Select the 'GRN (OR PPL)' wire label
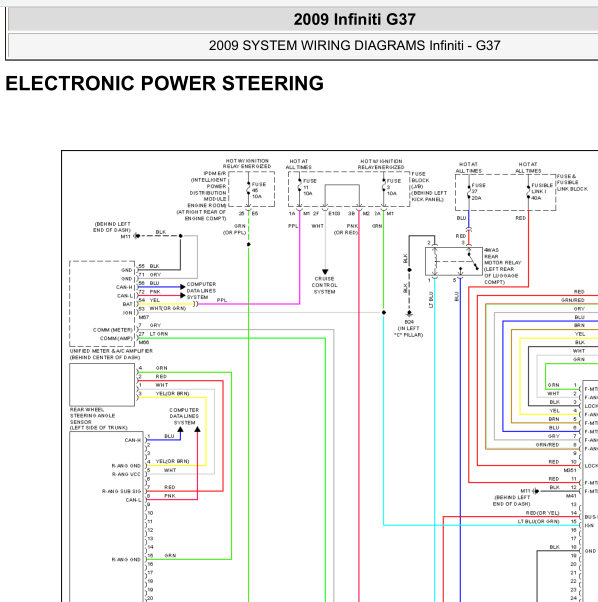598x602 pixels. tap(235, 229)
